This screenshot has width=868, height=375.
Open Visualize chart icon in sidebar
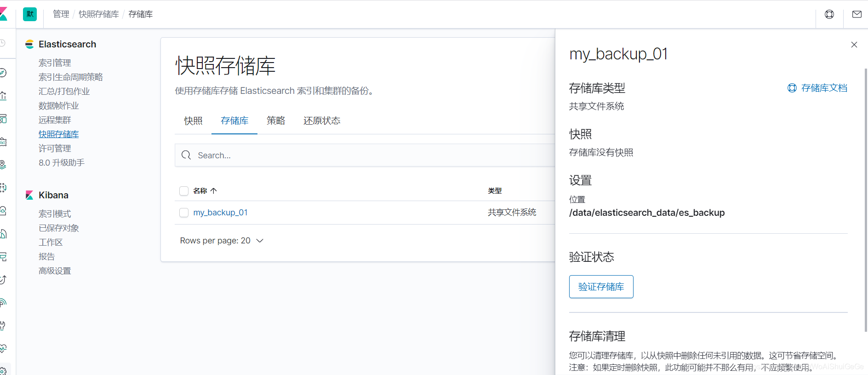[x=3, y=96]
